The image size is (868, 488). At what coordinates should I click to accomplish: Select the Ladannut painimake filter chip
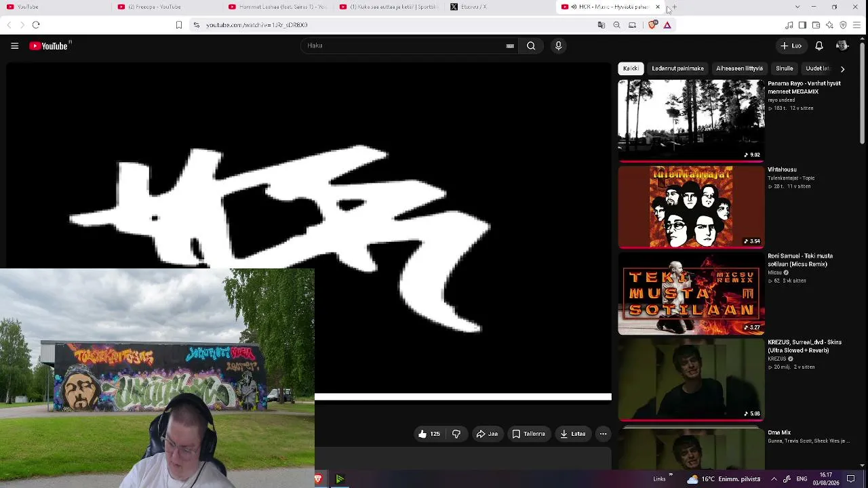(677, 68)
